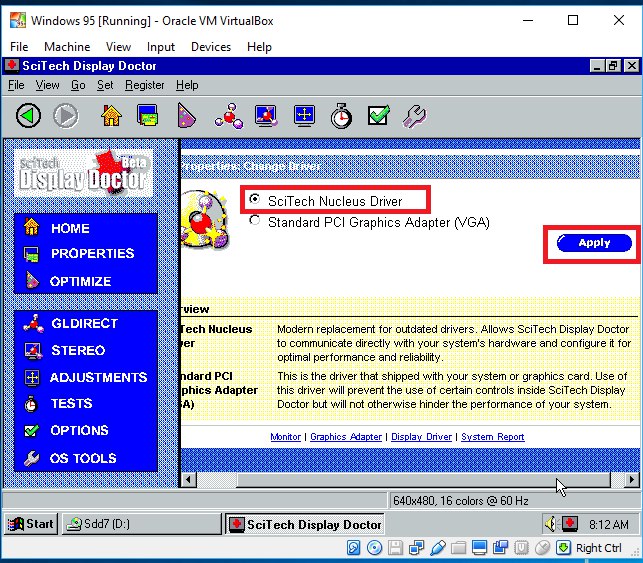Click horizontal scrollbar left arrow
This screenshot has width=643, height=563.
(188, 479)
